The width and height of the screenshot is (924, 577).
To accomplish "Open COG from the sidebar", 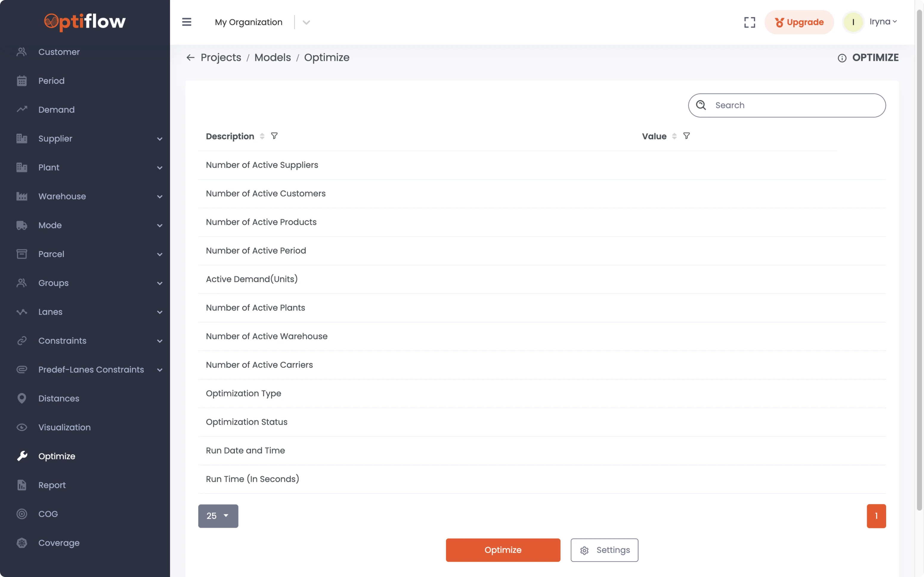I will [x=48, y=514].
